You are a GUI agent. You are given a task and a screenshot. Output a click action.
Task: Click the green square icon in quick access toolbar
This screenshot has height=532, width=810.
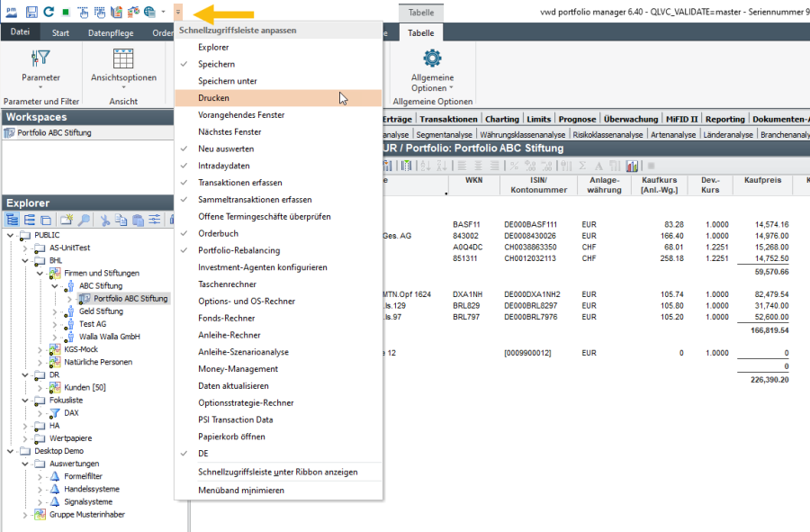67,12
